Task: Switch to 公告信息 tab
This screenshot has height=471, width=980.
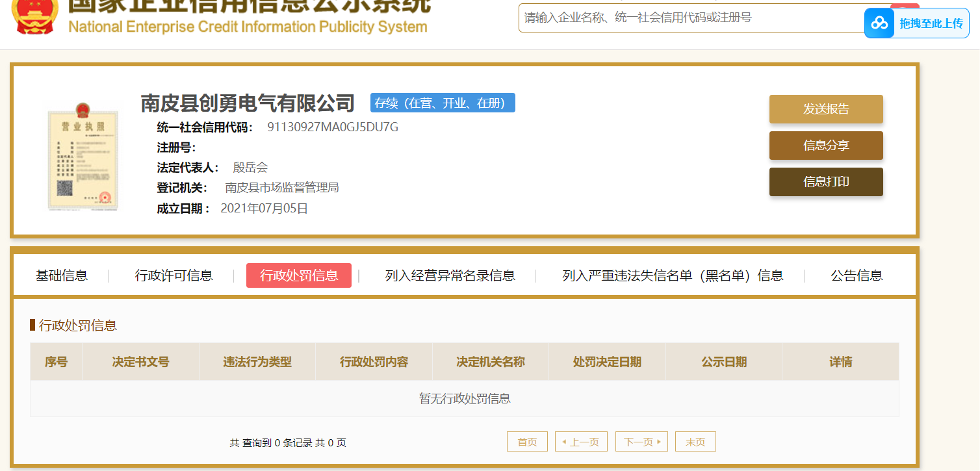Action: [857, 275]
